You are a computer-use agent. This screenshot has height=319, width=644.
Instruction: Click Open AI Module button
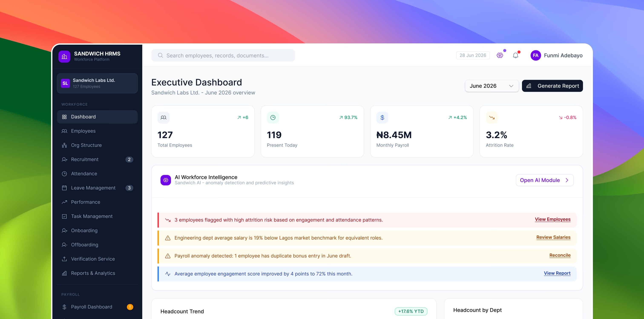(545, 180)
